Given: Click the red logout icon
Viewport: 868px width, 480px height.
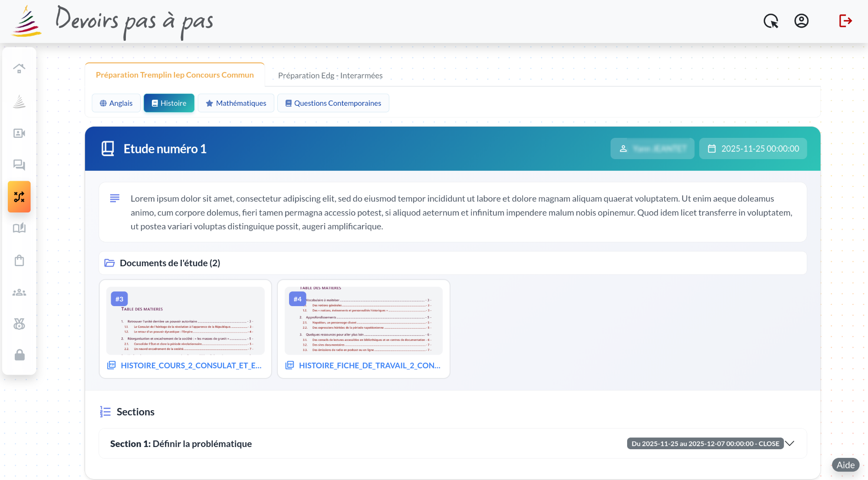Looking at the screenshot, I should [845, 21].
